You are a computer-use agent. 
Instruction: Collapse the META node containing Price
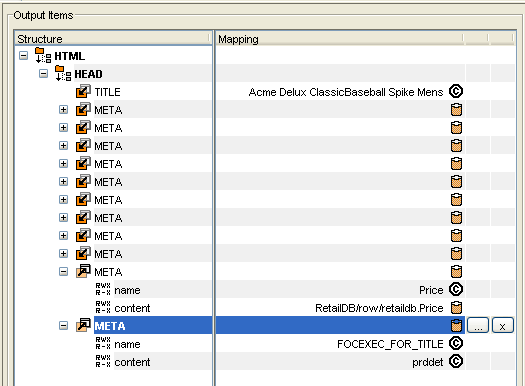[x=63, y=272]
